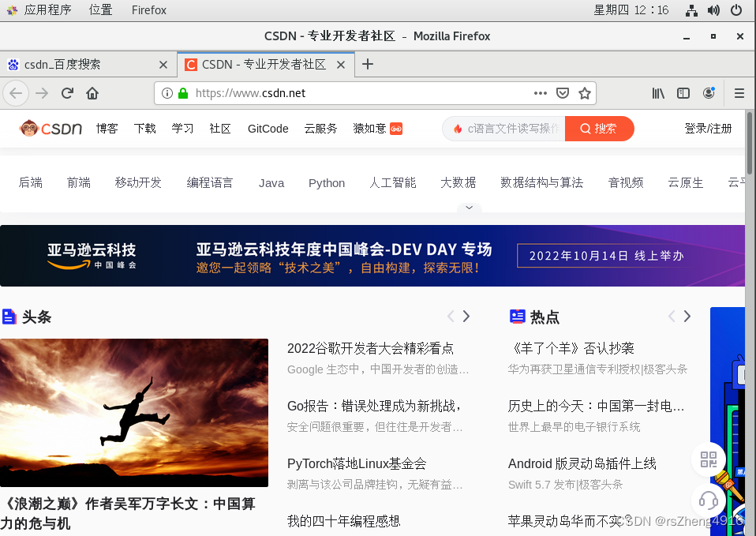Click the CSDN monkey logo

[51, 129]
